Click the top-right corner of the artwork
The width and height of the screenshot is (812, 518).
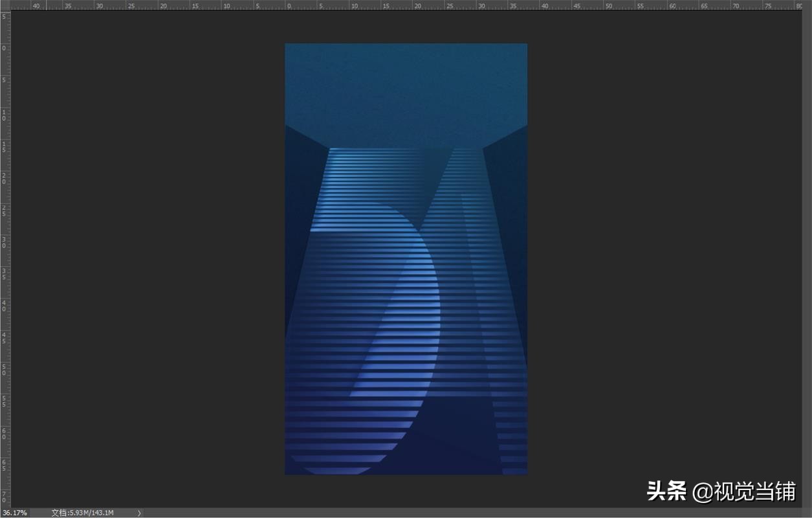point(526,45)
